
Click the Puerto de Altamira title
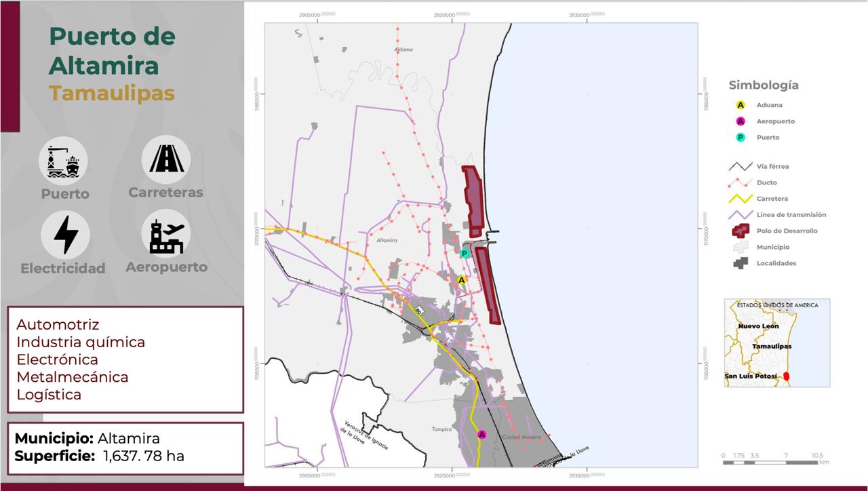(113, 51)
